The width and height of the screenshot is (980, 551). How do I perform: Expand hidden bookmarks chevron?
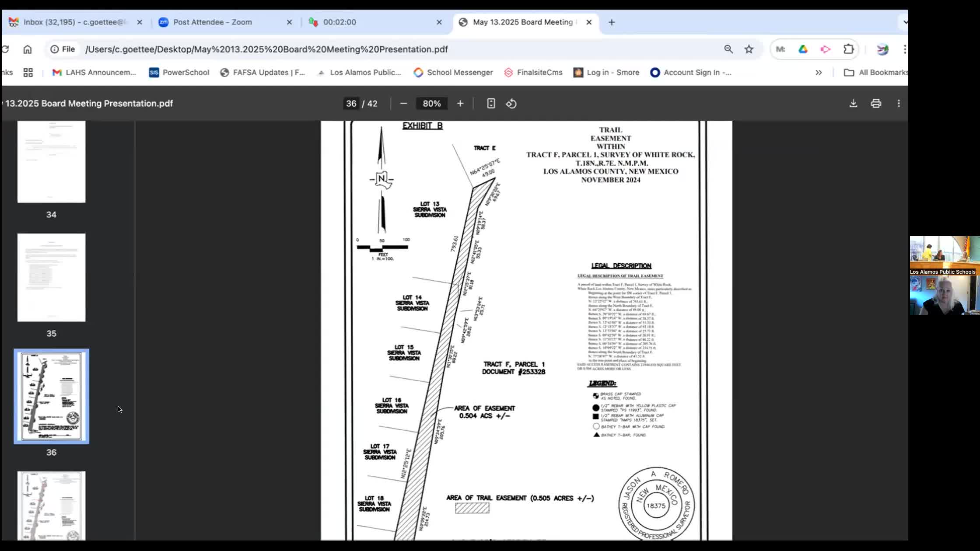(819, 73)
